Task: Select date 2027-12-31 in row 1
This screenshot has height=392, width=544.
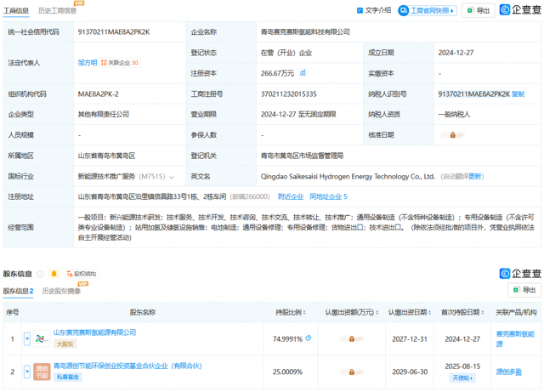Action: tap(410, 339)
